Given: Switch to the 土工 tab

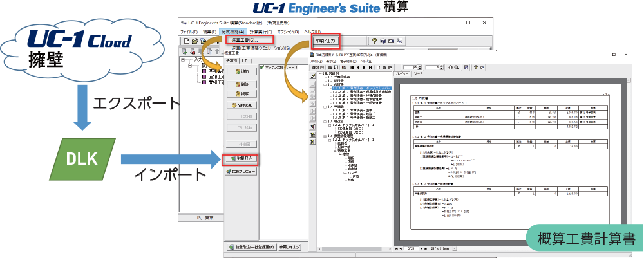Looking at the screenshot, I should click(x=244, y=60).
